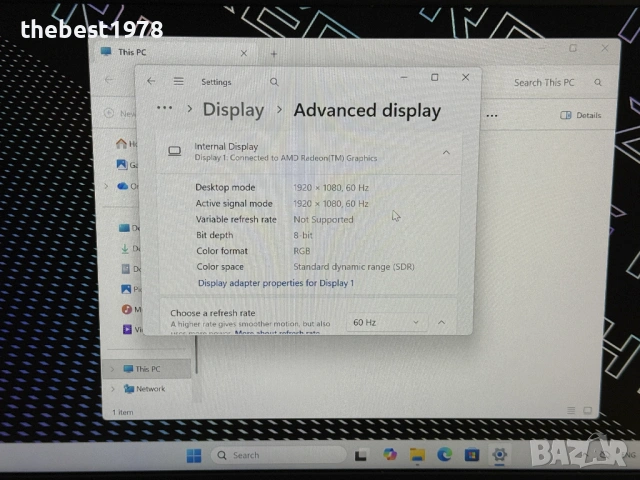Go to Display in the breadcrumb
640x480 pixels.
pyautogui.click(x=233, y=110)
